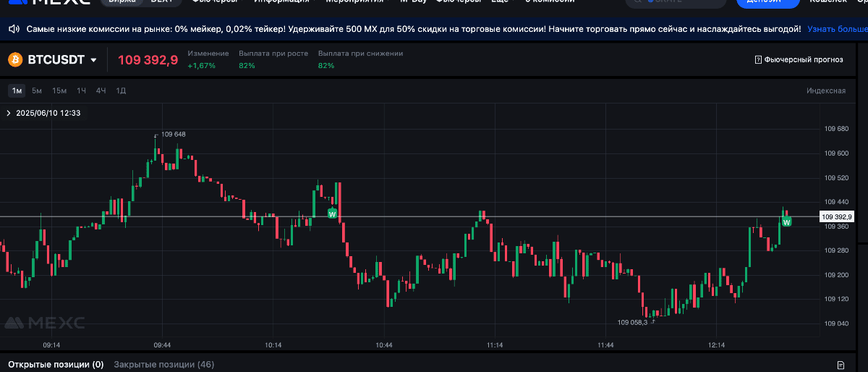The width and height of the screenshot is (868, 372).
Task: Click the Изменение label
Action: (208, 54)
